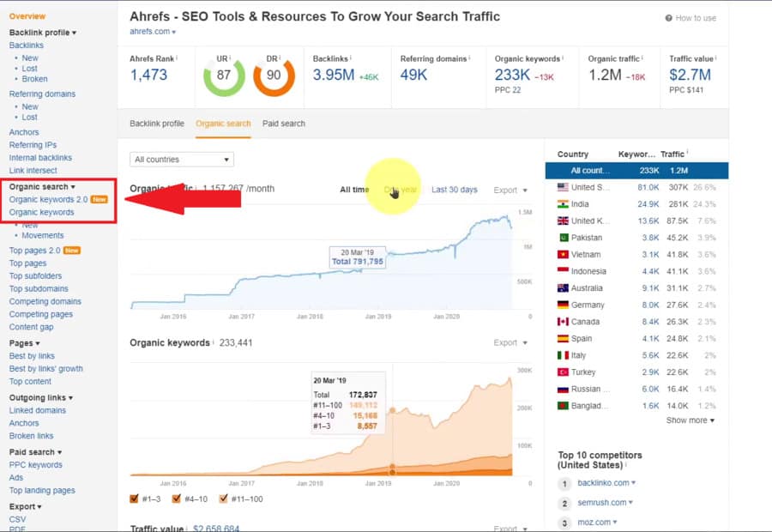
Task: Click the New badge beside Top pages 2.0
Action: pos(72,251)
